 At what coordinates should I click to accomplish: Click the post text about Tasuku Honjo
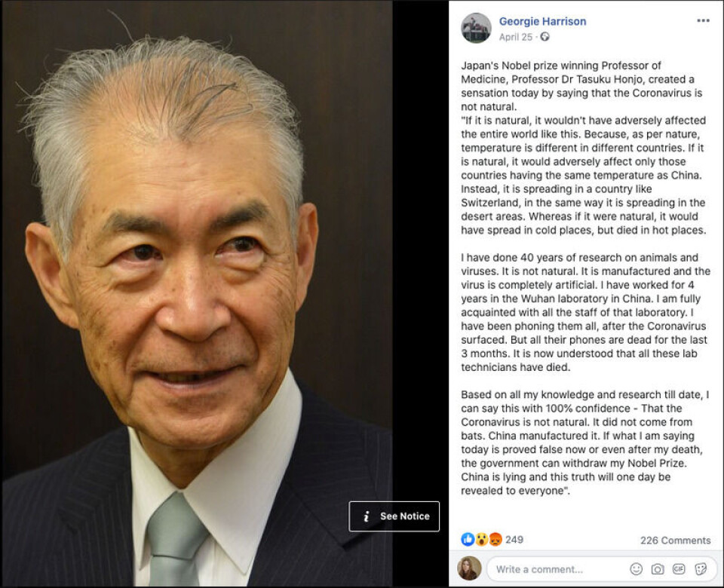[x=584, y=278]
